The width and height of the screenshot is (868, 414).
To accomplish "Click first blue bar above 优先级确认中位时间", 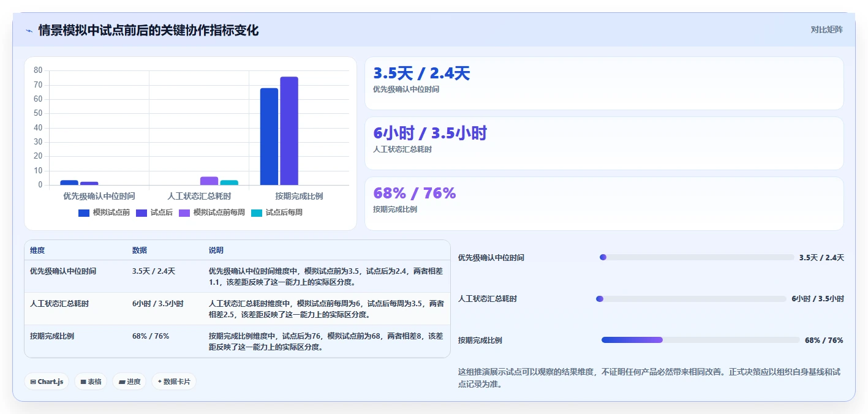I will point(69,183).
